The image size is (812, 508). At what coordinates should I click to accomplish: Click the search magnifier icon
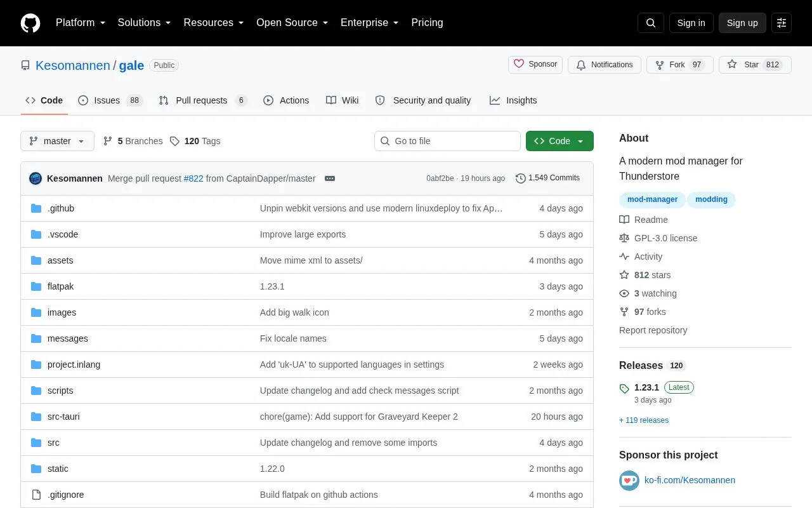click(651, 23)
